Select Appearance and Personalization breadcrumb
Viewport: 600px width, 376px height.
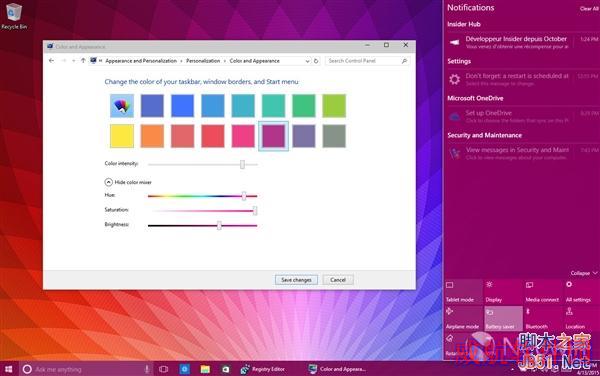[x=141, y=61]
